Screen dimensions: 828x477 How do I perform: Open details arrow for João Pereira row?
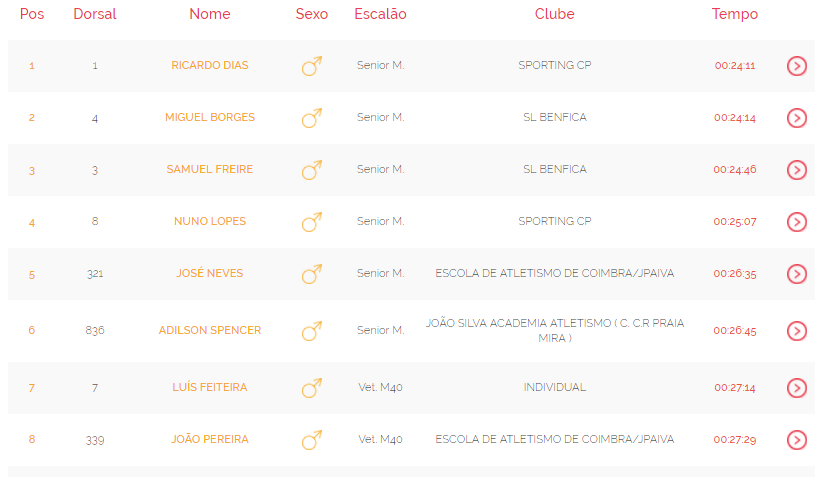click(797, 440)
